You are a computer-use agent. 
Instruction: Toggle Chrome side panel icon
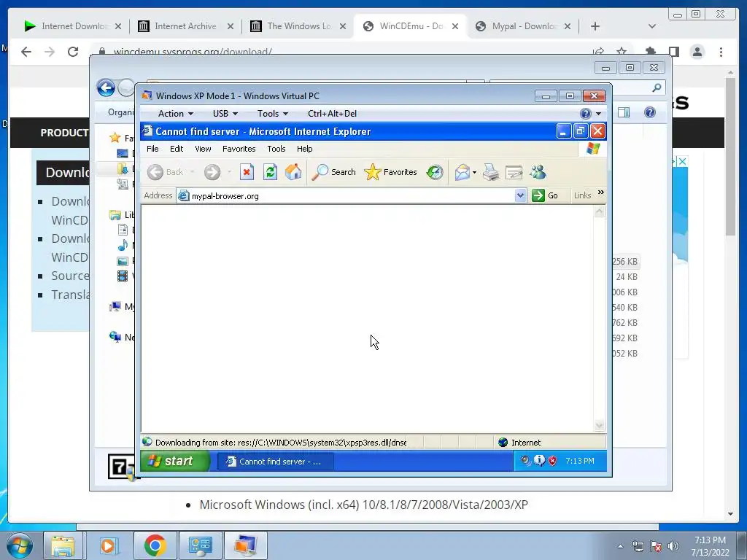point(673,52)
